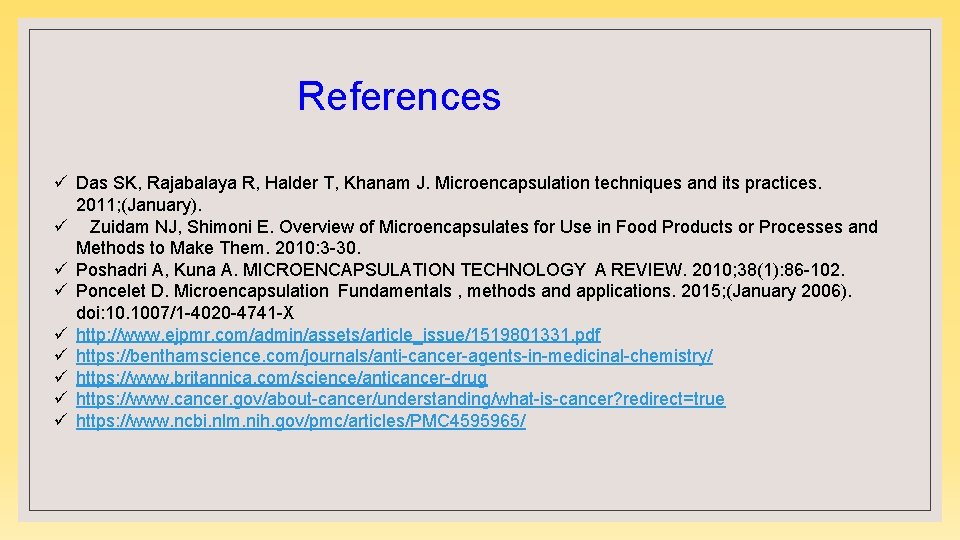This screenshot has width=960, height=540.
Task: Select the Das SK, Rajabalaya R citation text
Action: point(449,183)
